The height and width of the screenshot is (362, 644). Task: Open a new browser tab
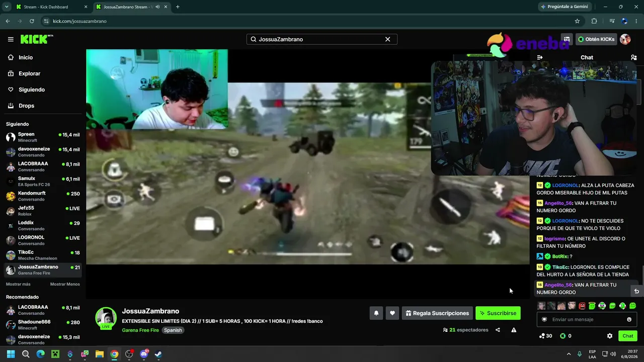(x=178, y=7)
